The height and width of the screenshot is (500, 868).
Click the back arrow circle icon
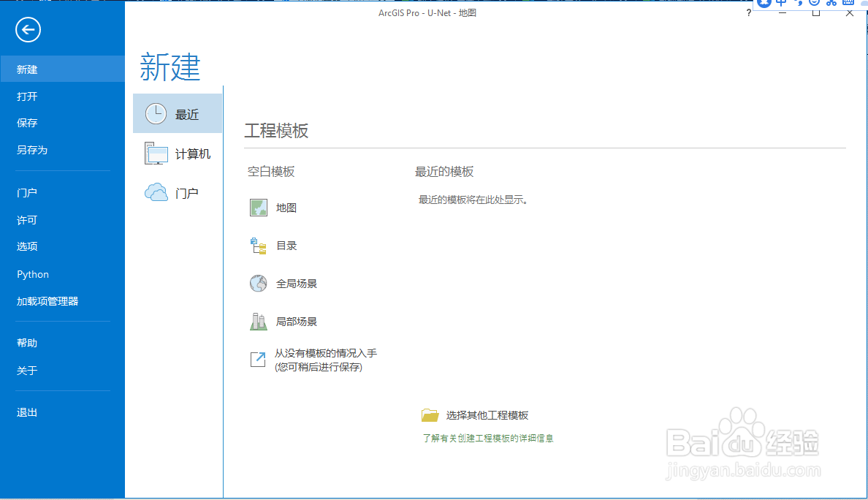tap(28, 29)
